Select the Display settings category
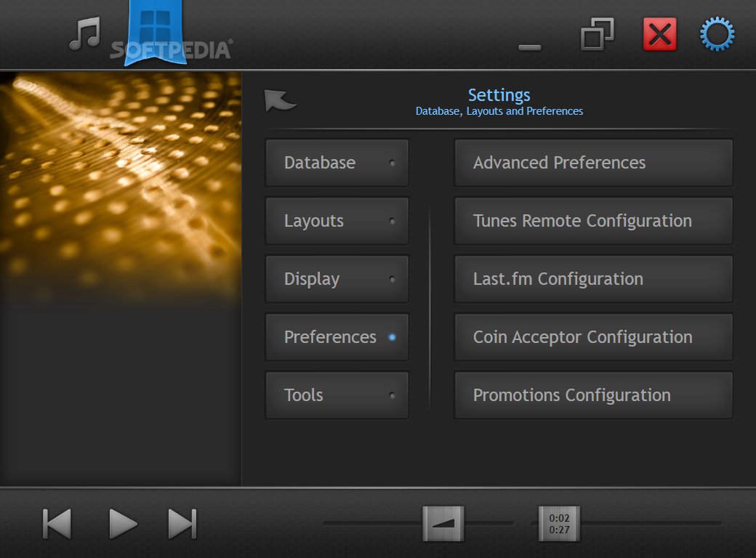This screenshot has width=756, height=558. coord(337,279)
